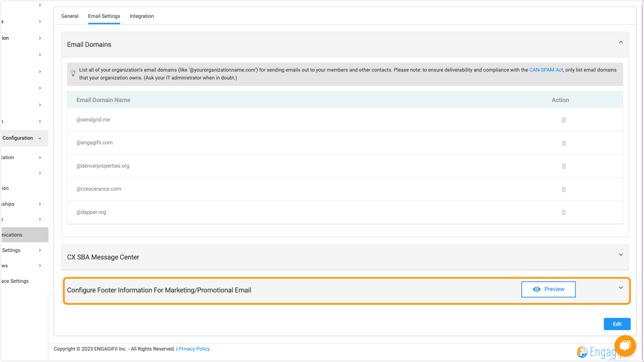
Task: Click the copyright notice text
Action: [114, 349]
